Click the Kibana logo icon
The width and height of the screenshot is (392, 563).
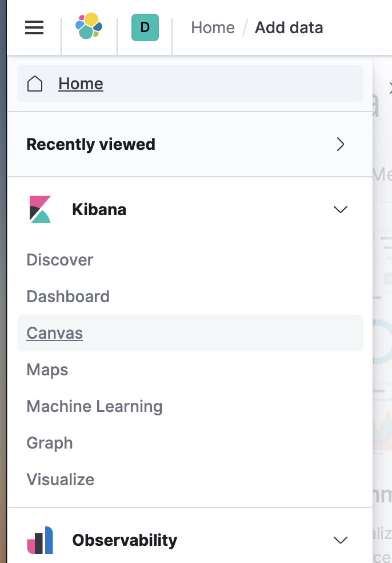pos(40,209)
